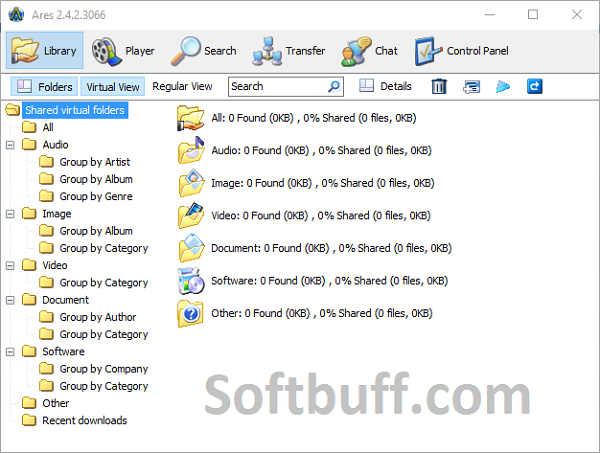Screen dimensions: 600x453
Task: Select Group by Album under Image
Action: [x=96, y=231]
